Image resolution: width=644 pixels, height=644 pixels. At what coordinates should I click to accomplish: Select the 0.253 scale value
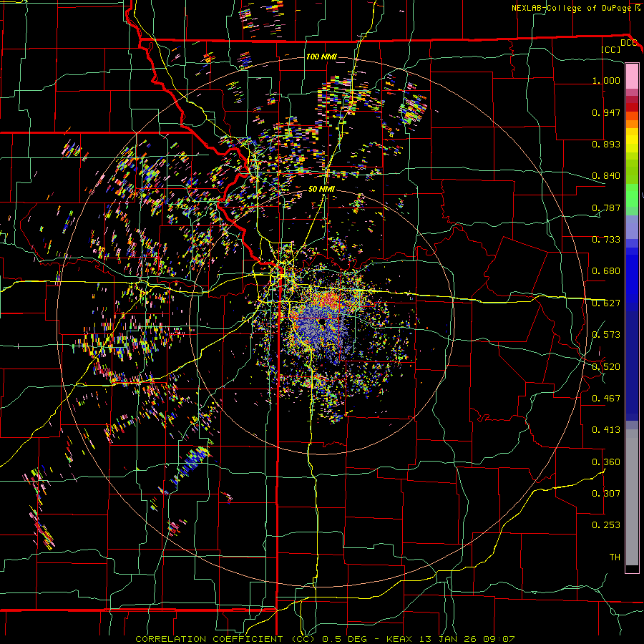[606, 525]
